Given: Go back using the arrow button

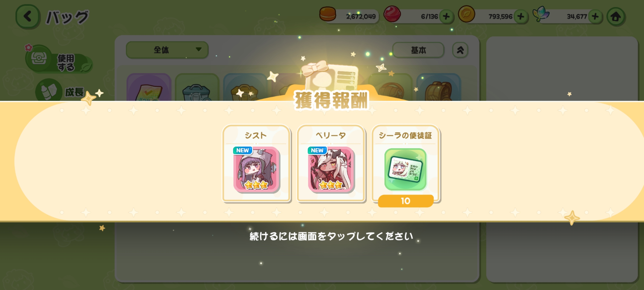Looking at the screenshot, I should (28, 17).
